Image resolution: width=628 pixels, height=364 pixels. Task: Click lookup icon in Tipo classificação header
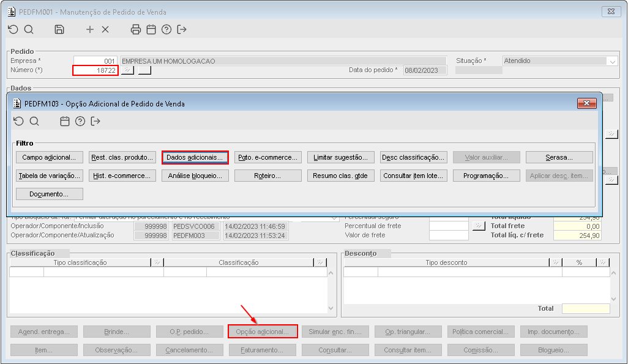[157, 262]
